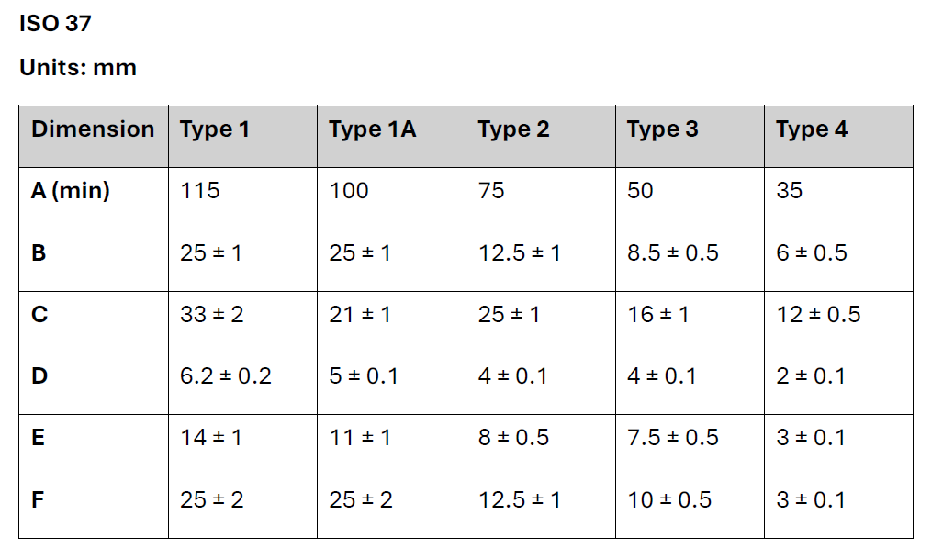This screenshot has width=943, height=560.
Task: Click the 5 ± 0.1 cell
Action: pyautogui.click(x=391, y=384)
